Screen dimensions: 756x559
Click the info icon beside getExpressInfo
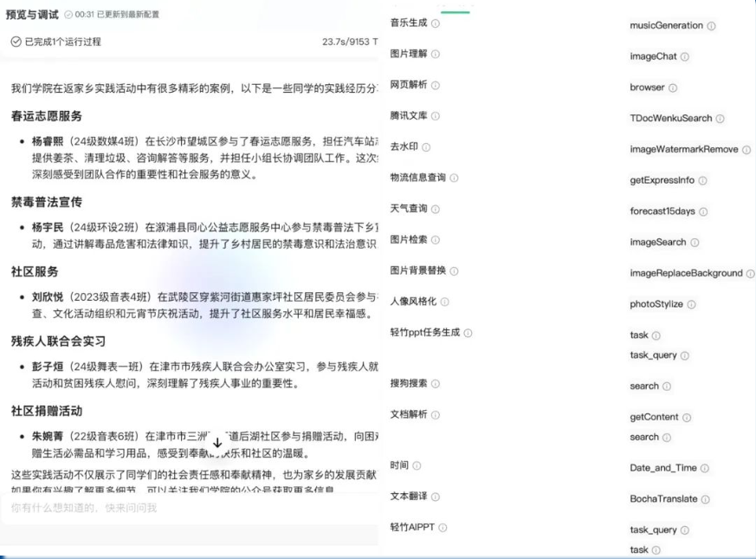point(703,180)
